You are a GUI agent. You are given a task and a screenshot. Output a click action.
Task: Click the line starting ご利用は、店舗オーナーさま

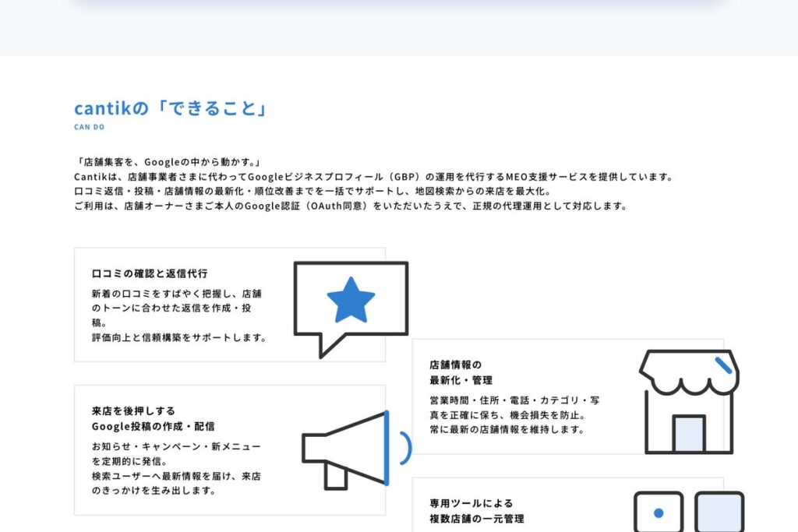click(x=351, y=206)
